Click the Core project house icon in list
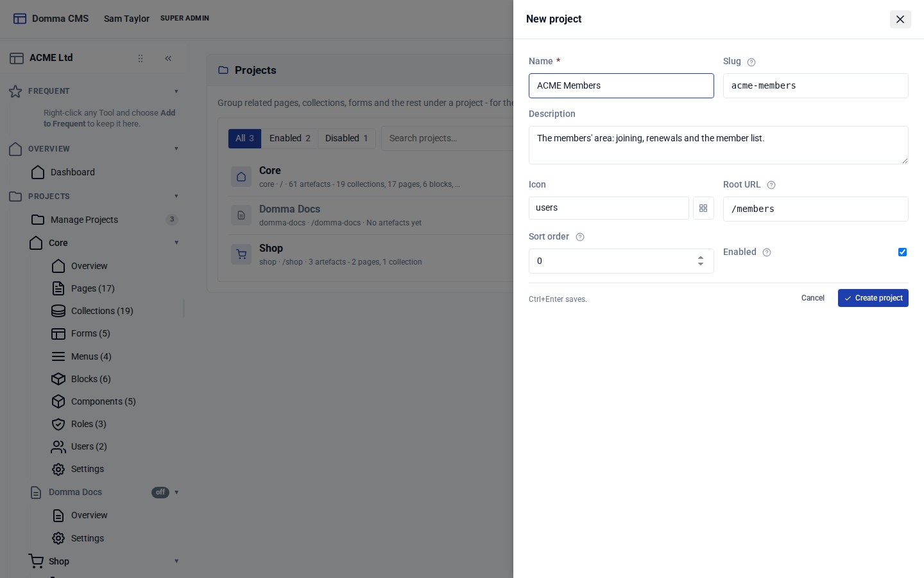 (241, 177)
